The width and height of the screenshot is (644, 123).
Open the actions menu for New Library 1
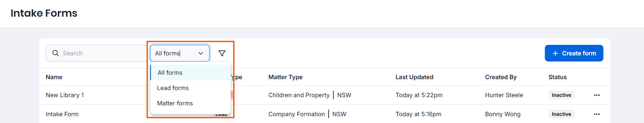point(597,95)
